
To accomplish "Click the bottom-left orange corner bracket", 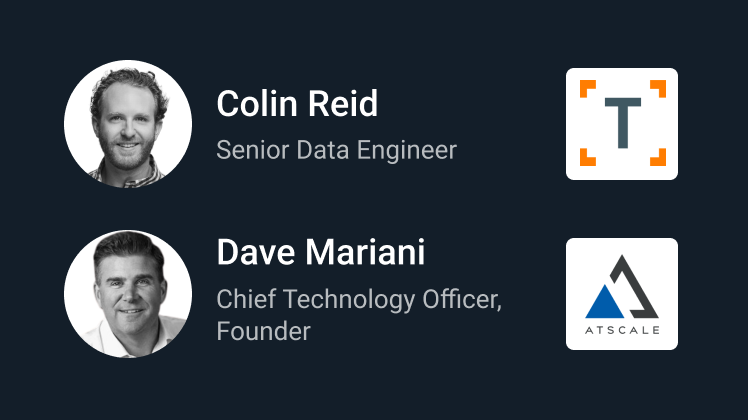I will click(587, 158).
